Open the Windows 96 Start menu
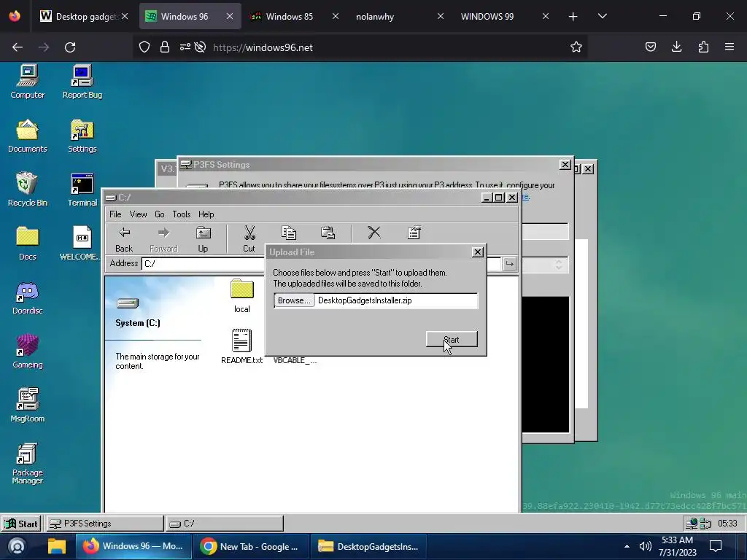The height and width of the screenshot is (560, 747). 21,524
